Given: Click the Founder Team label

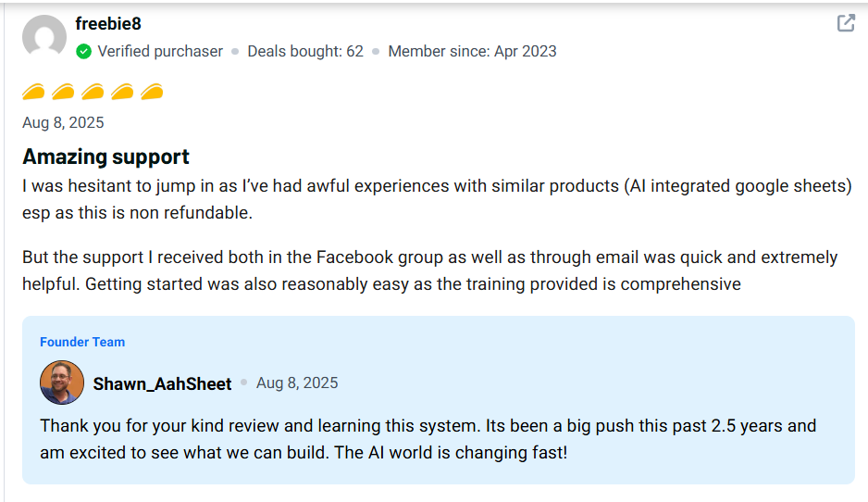Looking at the screenshot, I should click(x=82, y=342).
